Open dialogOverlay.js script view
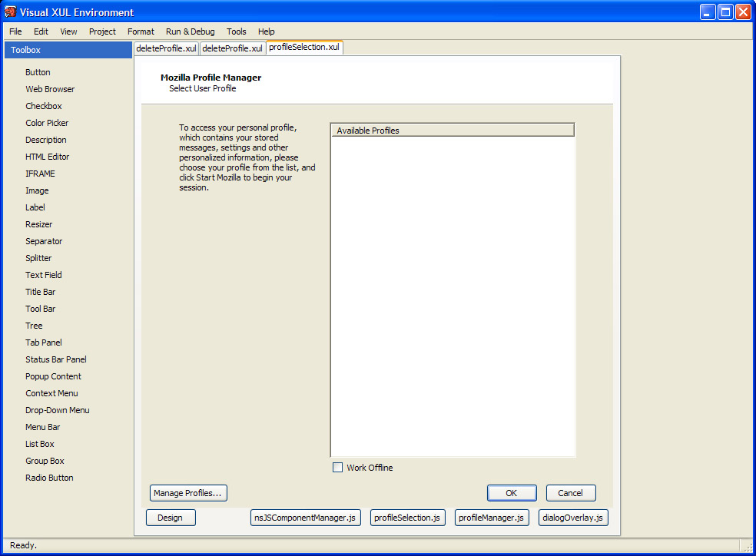Image resolution: width=756 pixels, height=556 pixels. tap(573, 518)
